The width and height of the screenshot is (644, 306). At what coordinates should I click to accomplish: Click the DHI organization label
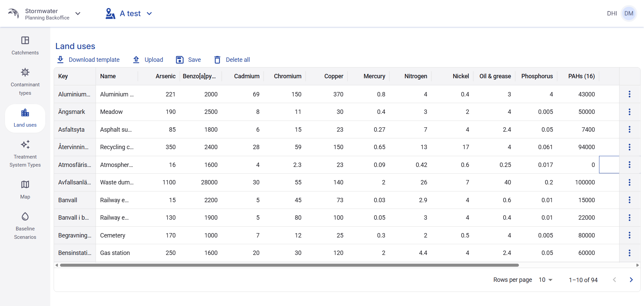[x=612, y=13]
